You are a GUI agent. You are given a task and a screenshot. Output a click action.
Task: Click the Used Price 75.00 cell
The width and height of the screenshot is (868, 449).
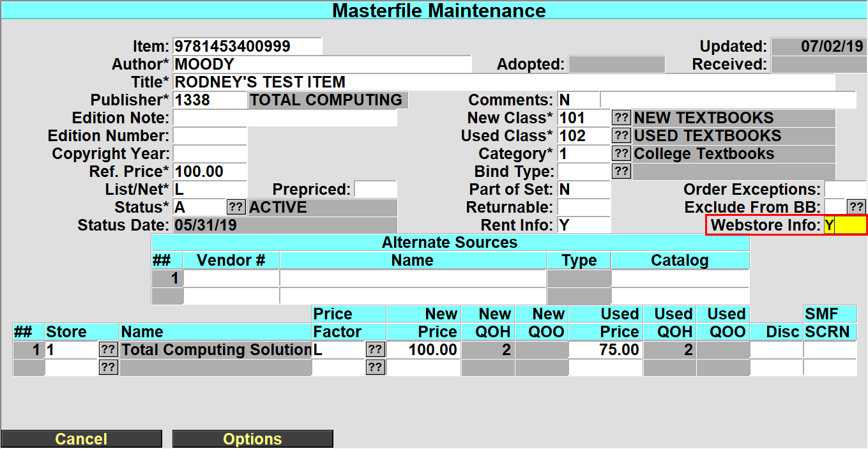pos(605,350)
